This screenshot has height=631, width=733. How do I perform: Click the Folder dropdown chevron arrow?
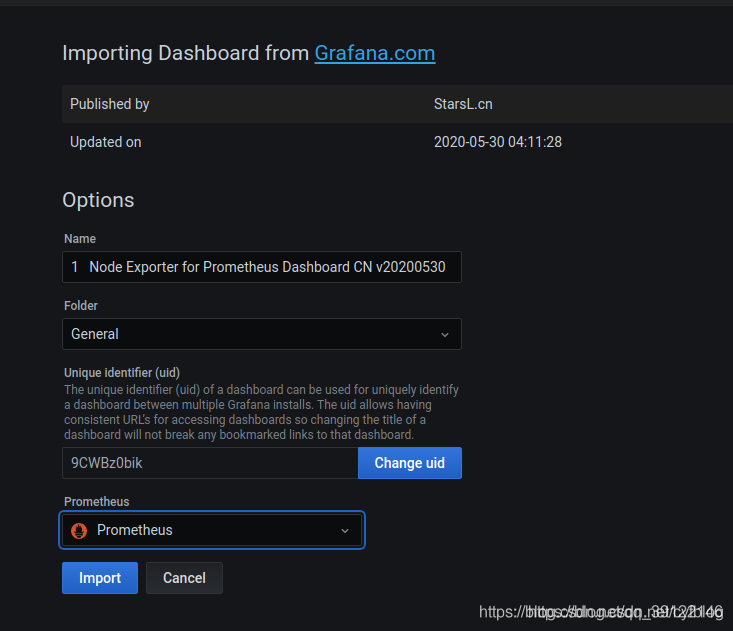pos(445,335)
